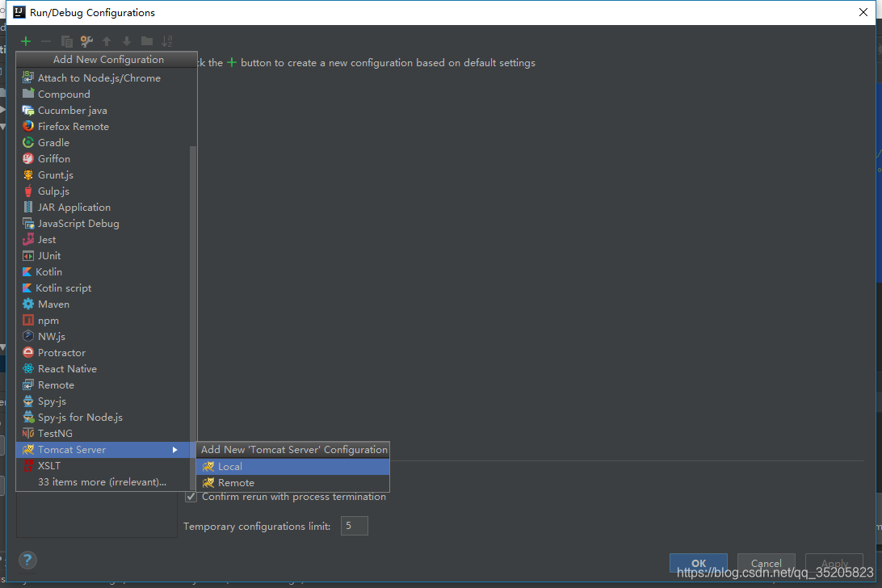Viewport: 882px width, 588px height.
Task: Click the Create New Folder toolbar icon
Action: point(147,41)
